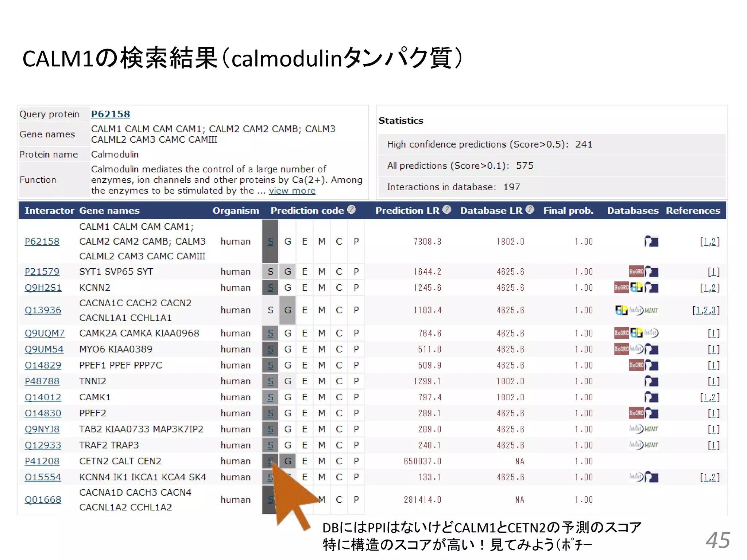Click the BioGRID icon in the Q9UM54 row
This screenshot has width=747, height=560.
pos(622,349)
